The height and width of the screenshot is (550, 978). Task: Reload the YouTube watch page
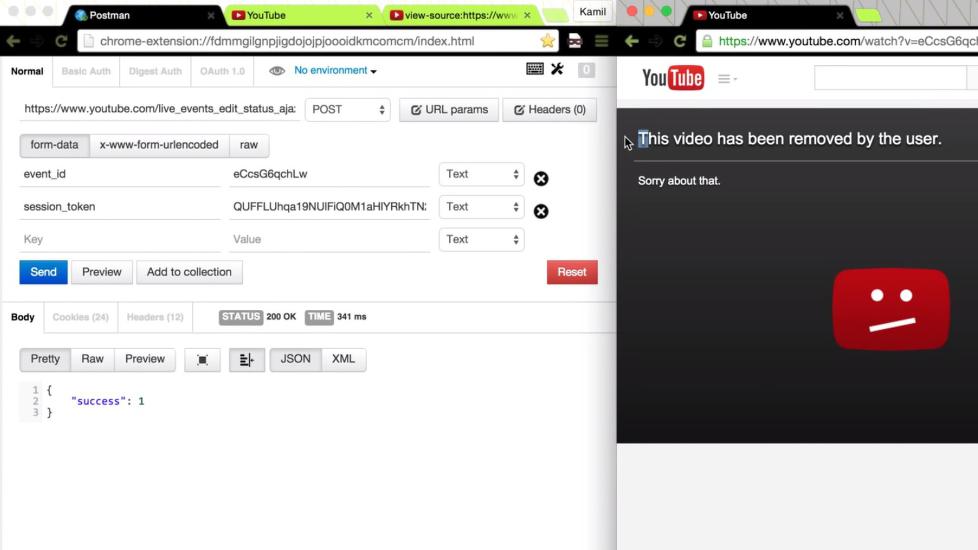[680, 41]
